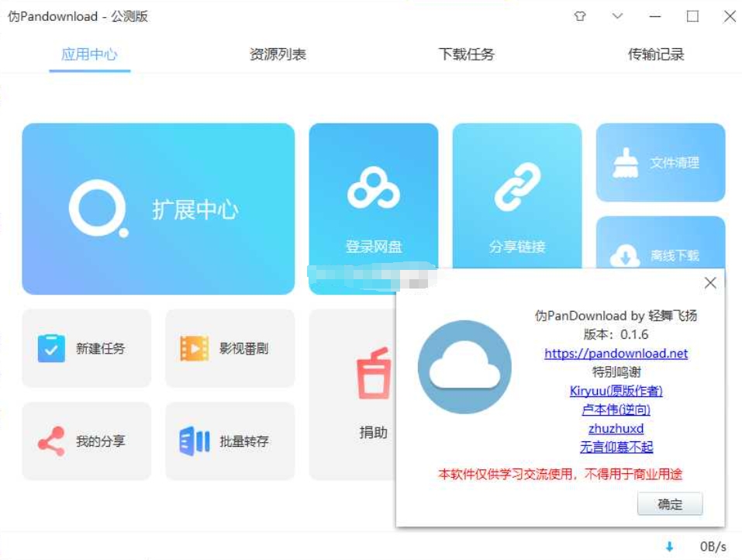Viewport: 742px width, 560px height.
Task: Click the zhuzhuxd link
Action: pyautogui.click(x=616, y=428)
